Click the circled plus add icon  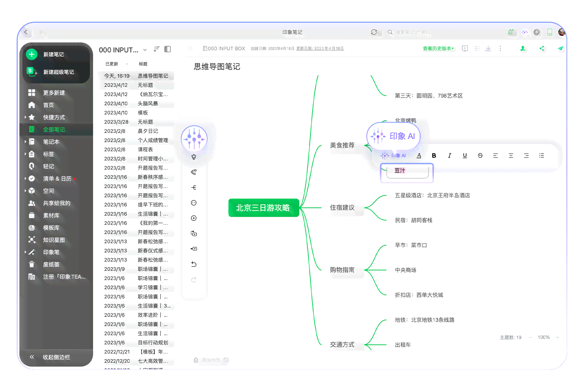pos(194,218)
